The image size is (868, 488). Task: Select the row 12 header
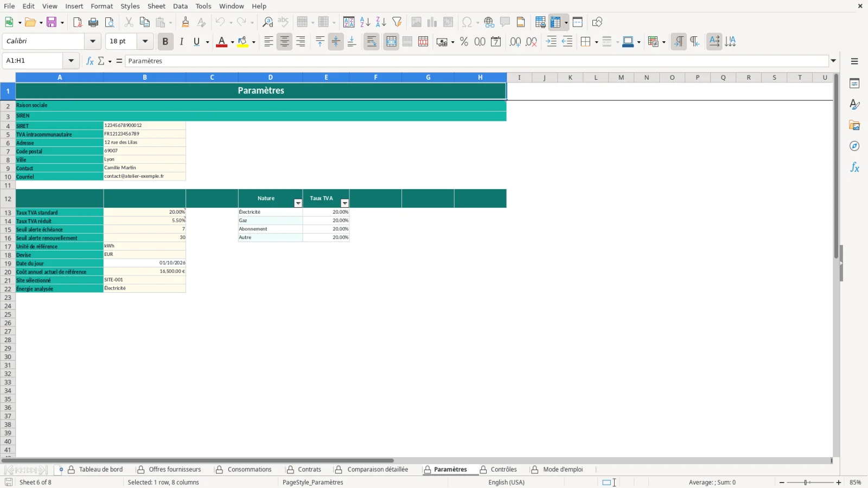8,198
